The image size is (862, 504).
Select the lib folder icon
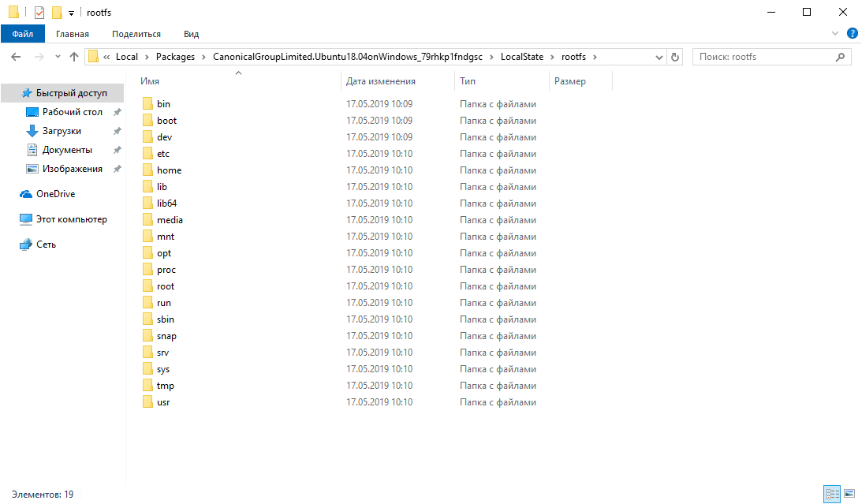147,186
